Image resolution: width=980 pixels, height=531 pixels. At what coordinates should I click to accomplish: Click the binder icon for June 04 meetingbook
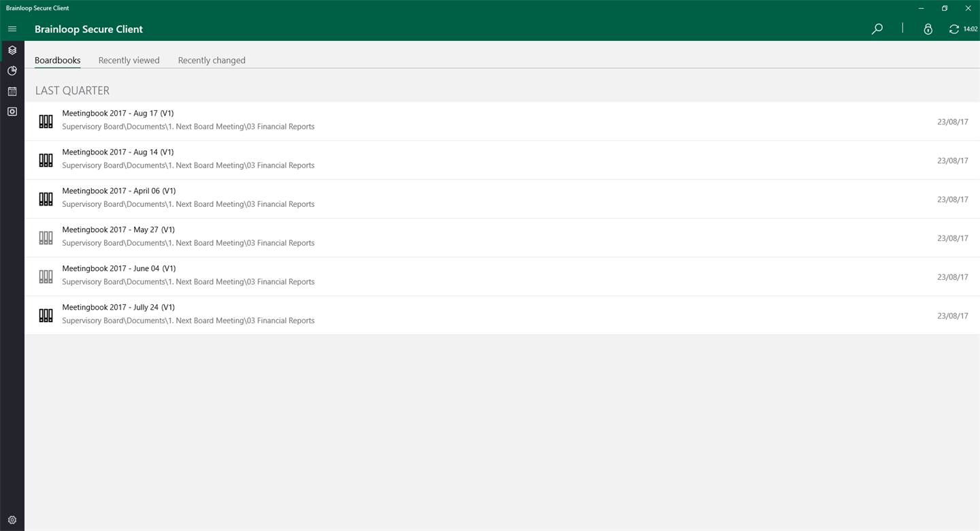46,276
